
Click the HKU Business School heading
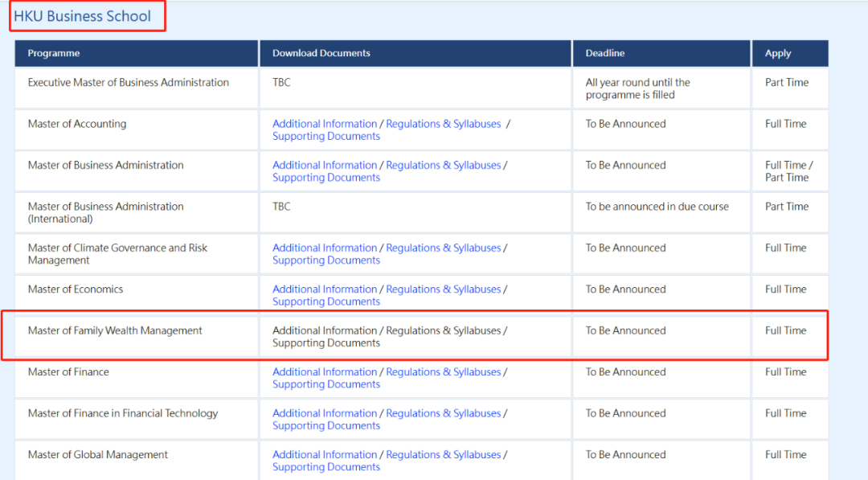(x=82, y=16)
